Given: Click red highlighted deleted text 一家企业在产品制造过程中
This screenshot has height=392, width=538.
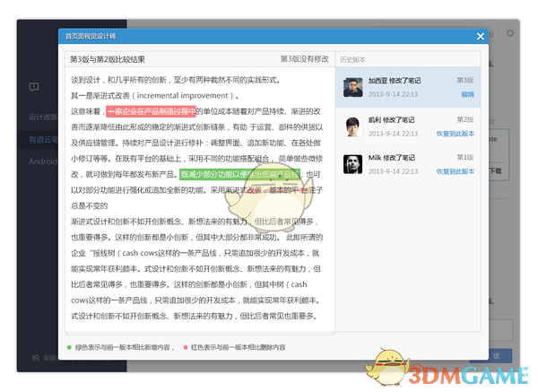Looking at the screenshot, I should click(151, 111).
